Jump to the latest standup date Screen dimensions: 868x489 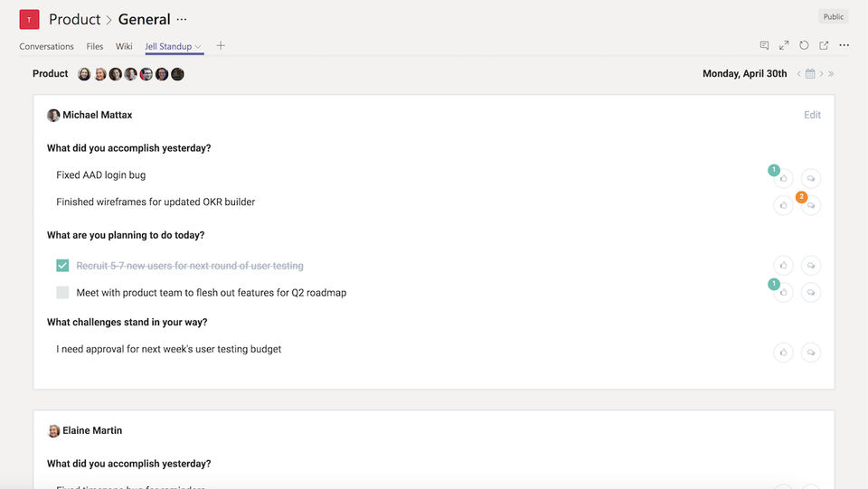[x=831, y=74]
